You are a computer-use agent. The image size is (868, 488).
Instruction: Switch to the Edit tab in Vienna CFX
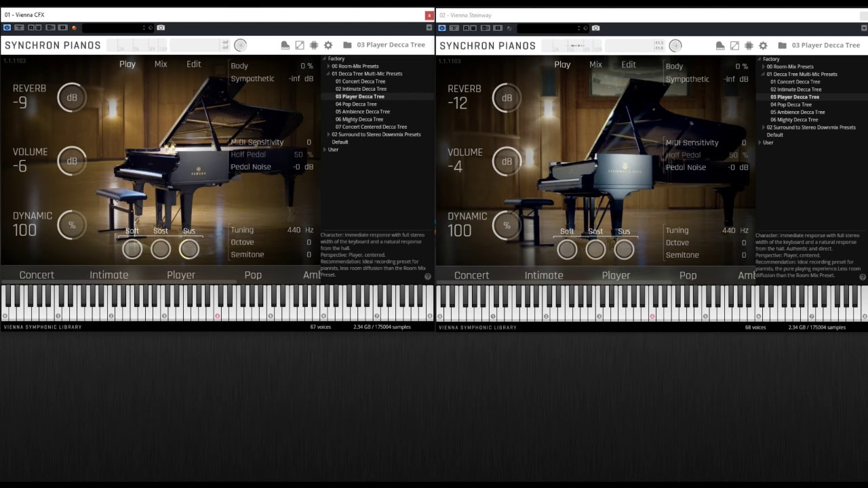click(194, 64)
